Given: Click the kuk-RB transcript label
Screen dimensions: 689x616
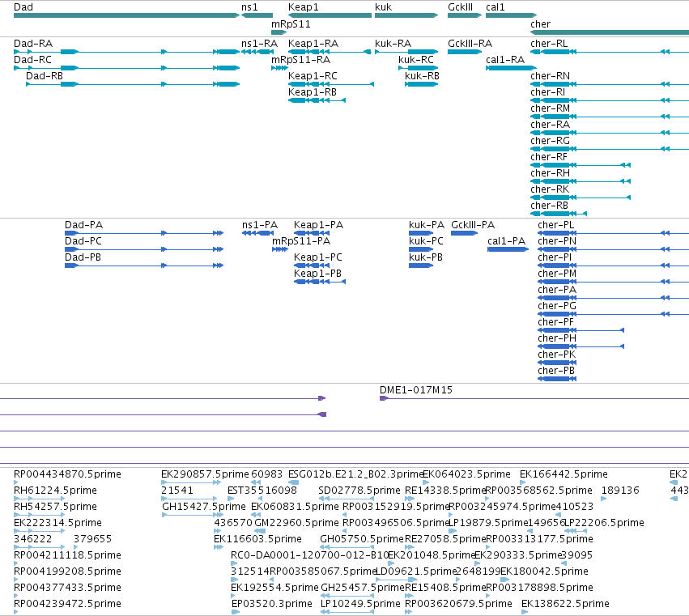Looking at the screenshot, I should pyautogui.click(x=422, y=76).
